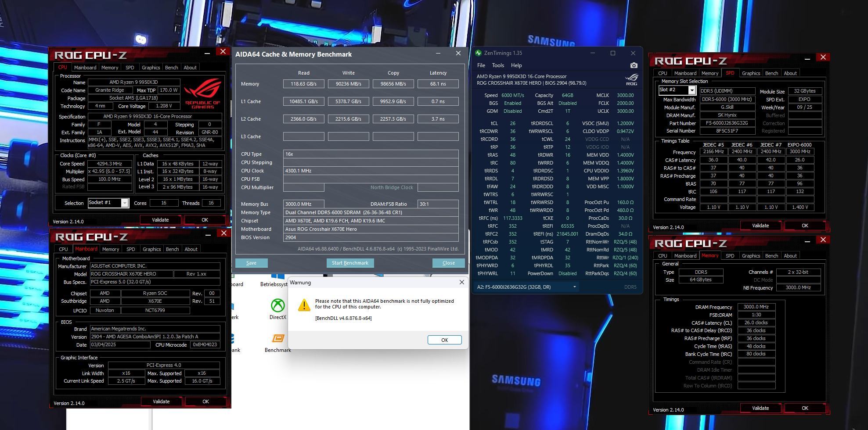Click the CPU Microcode value 0xB404023
This screenshot has height=430, width=868.
tap(205, 345)
